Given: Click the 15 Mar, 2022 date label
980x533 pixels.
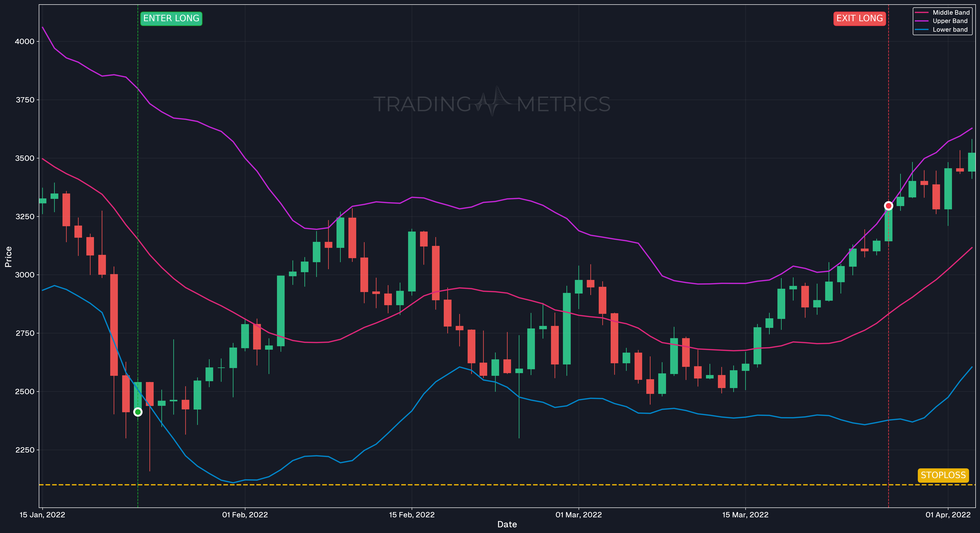Looking at the screenshot, I should (745, 515).
